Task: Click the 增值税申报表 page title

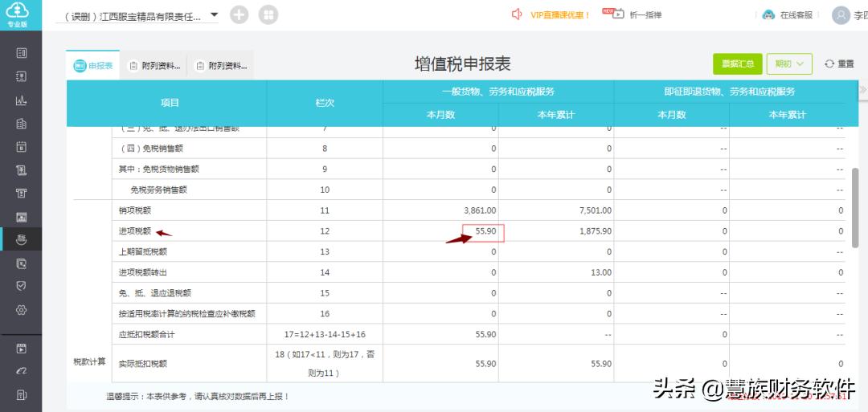Action: (x=462, y=64)
